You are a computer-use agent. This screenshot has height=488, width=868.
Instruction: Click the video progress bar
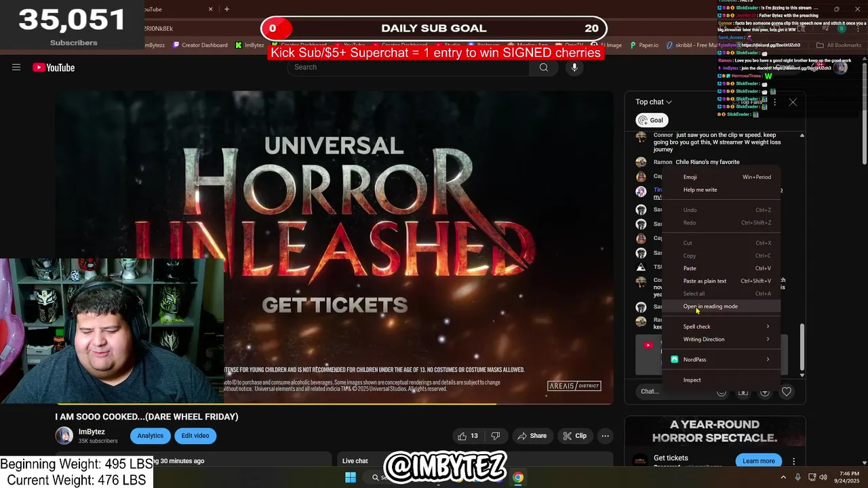coord(334,404)
